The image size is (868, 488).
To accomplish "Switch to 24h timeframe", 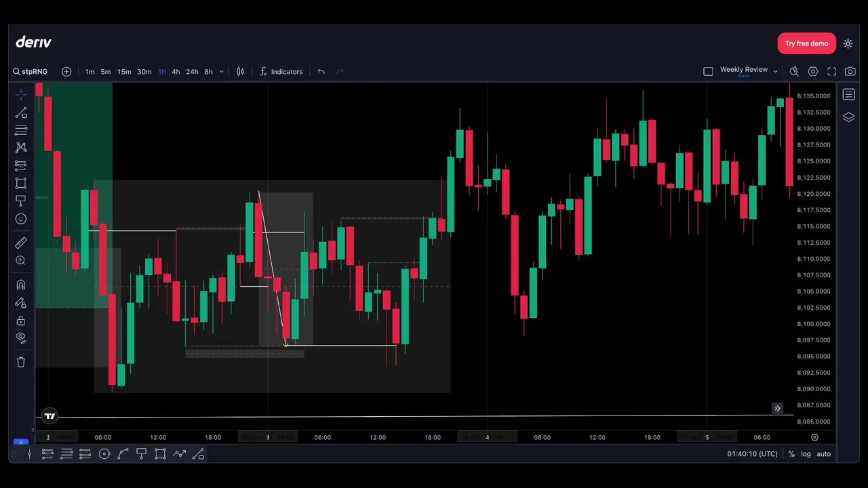I will (x=192, y=71).
